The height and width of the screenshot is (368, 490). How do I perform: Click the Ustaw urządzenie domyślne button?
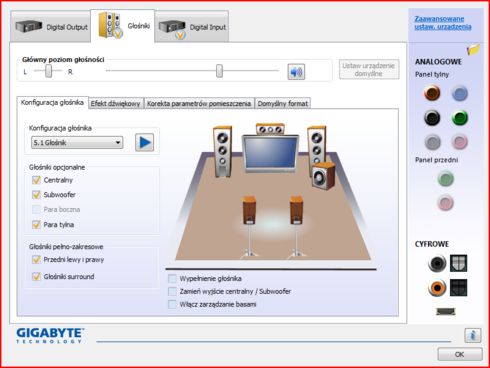pyautogui.click(x=369, y=70)
